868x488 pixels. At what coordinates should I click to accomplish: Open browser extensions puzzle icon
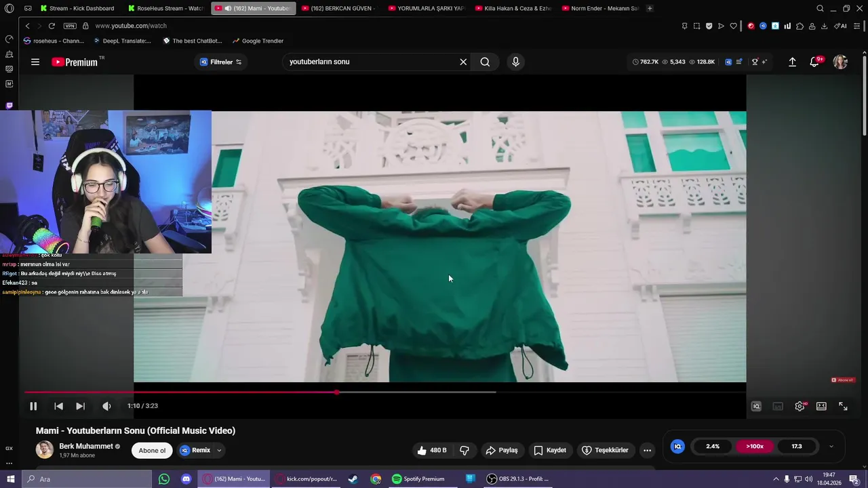(800, 26)
